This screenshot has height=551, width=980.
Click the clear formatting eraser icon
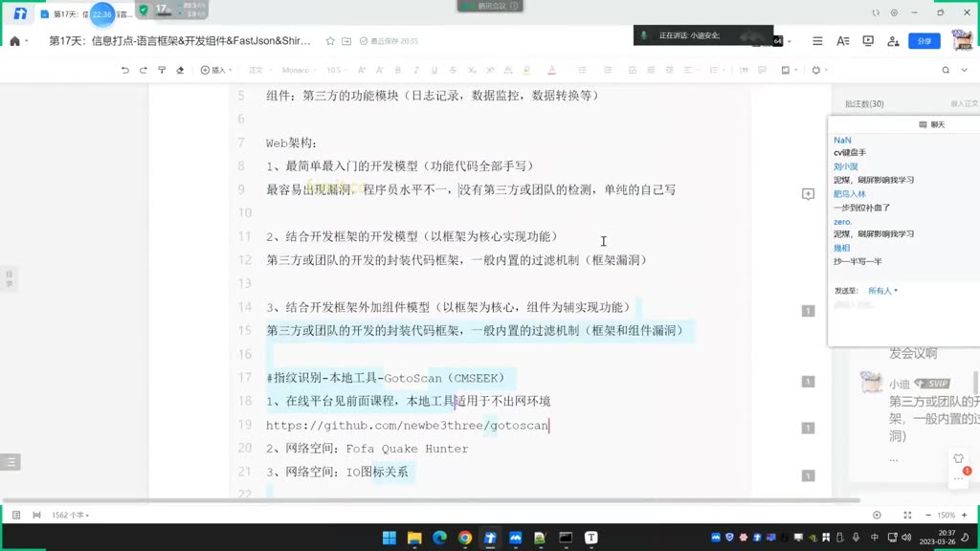[180, 70]
